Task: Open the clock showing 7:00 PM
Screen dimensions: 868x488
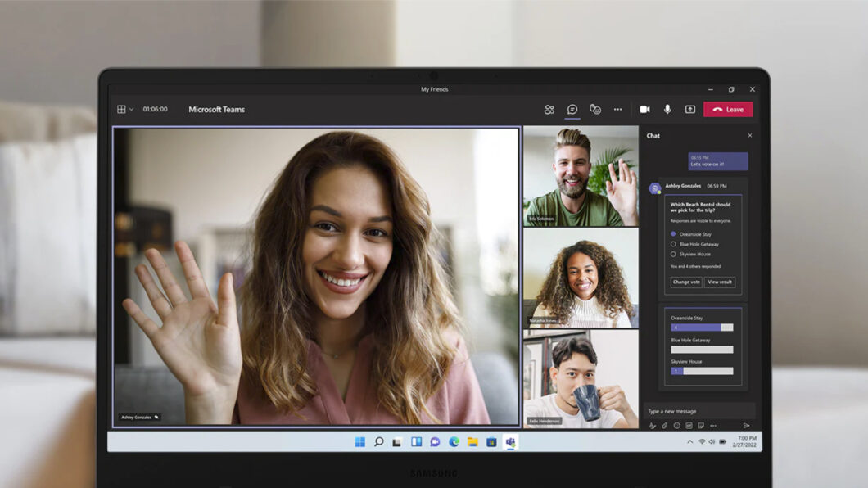Action: [744, 441]
